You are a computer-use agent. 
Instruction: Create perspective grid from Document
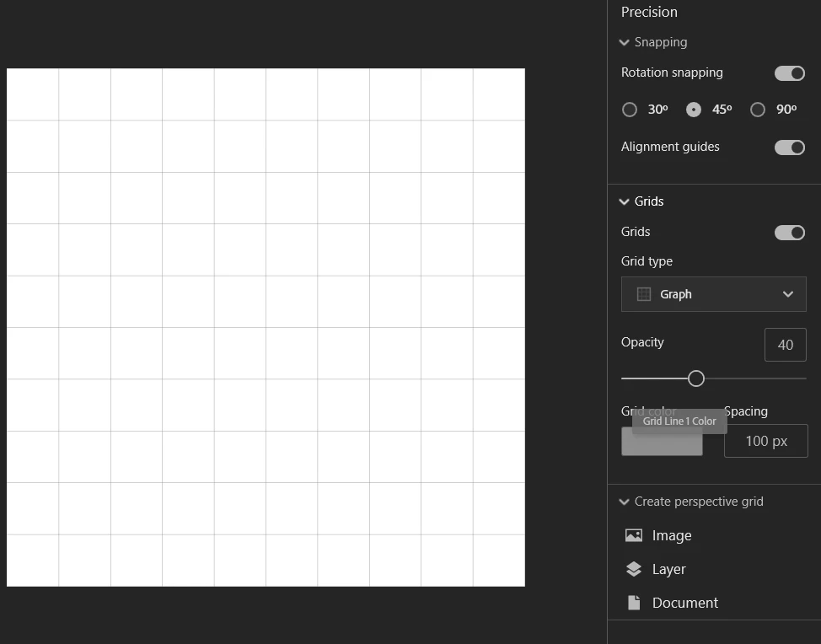pyautogui.click(x=684, y=603)
